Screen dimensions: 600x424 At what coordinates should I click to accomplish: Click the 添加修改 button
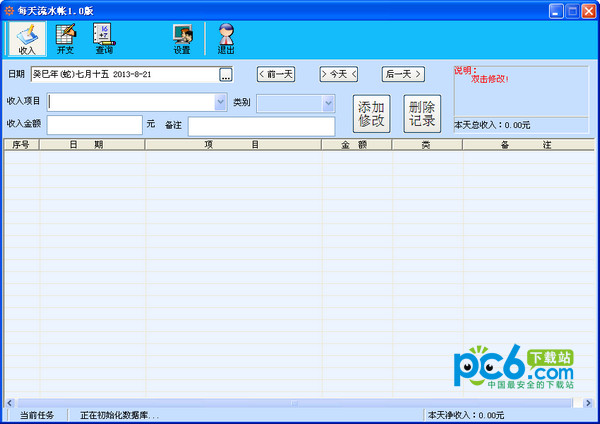coord(371,114)
